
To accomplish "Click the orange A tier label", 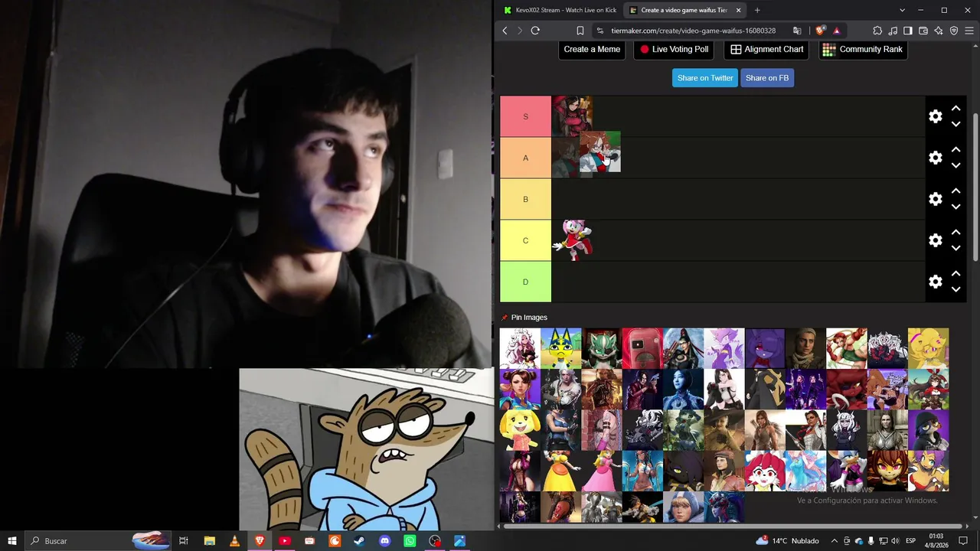I will [x=525, y=158].
